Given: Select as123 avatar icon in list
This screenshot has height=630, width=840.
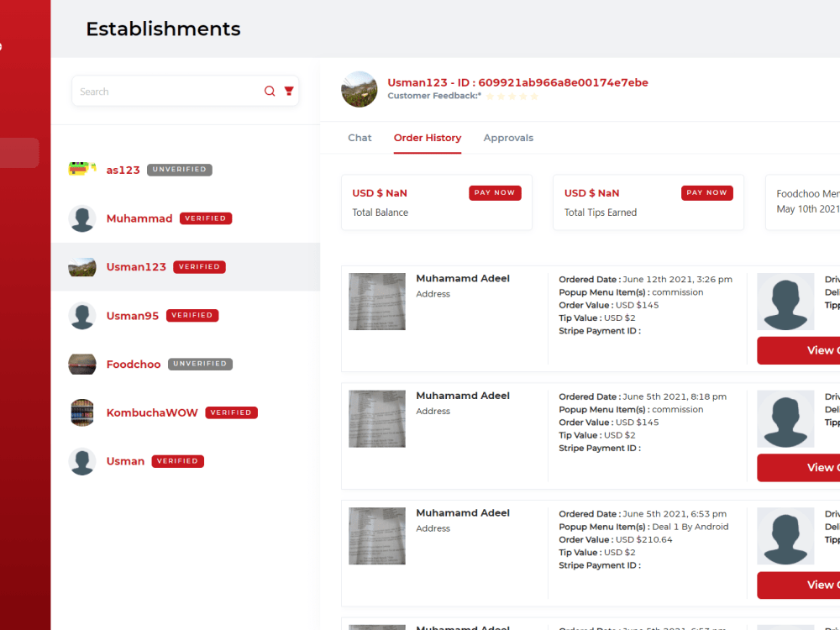Looking at the screenshot, I should pos(82,170).
